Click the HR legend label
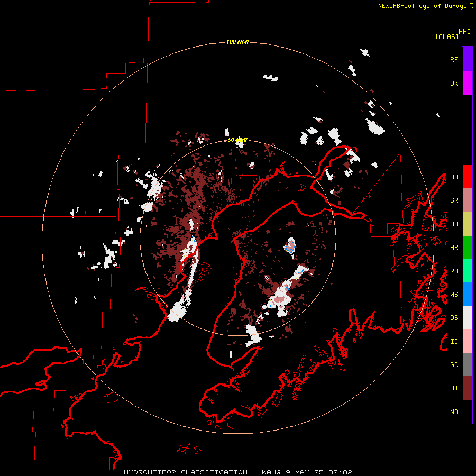The image size is (476, 476). pyautogui.click(x=454, y=248)
